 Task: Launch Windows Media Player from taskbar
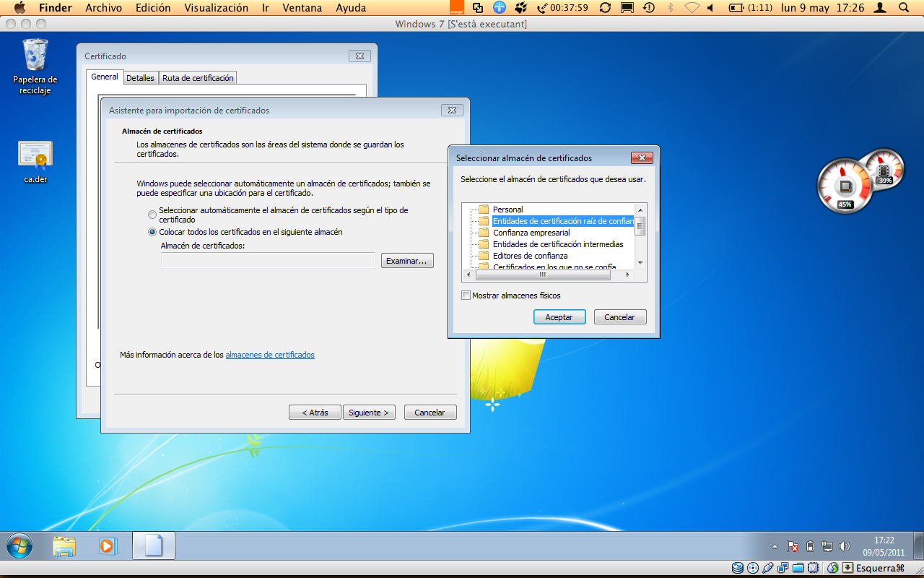(x=108, y=546)
